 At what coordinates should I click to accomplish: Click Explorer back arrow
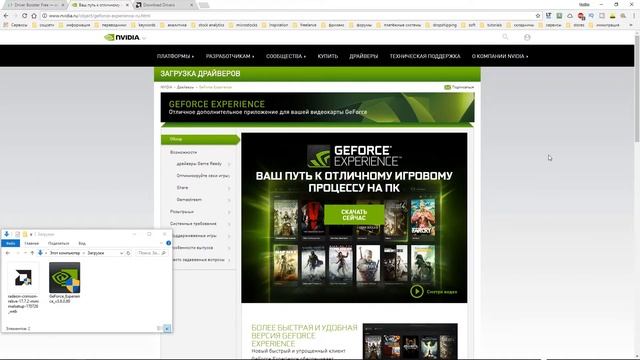tap(7, 253)
